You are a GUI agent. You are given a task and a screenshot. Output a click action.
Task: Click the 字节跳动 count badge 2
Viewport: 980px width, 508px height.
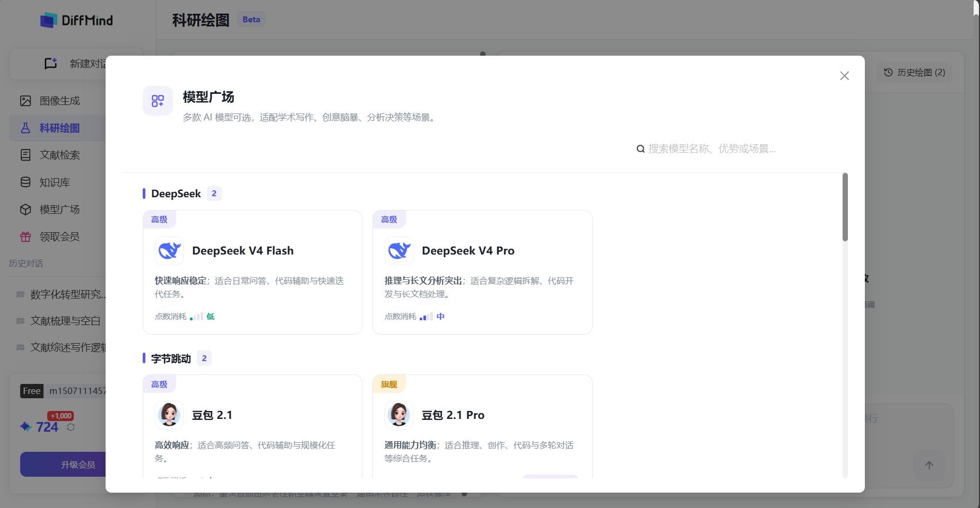(204, 358)
